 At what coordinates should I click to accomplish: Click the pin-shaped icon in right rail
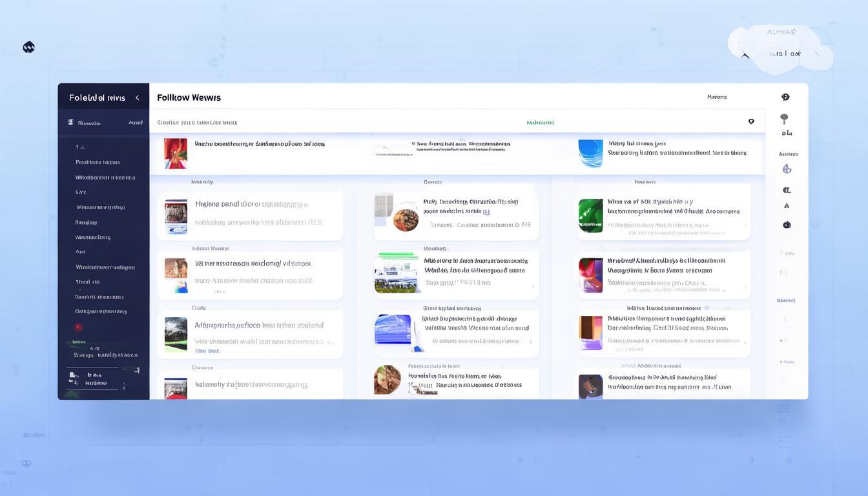pyautogui.click(x=784, y=119)
